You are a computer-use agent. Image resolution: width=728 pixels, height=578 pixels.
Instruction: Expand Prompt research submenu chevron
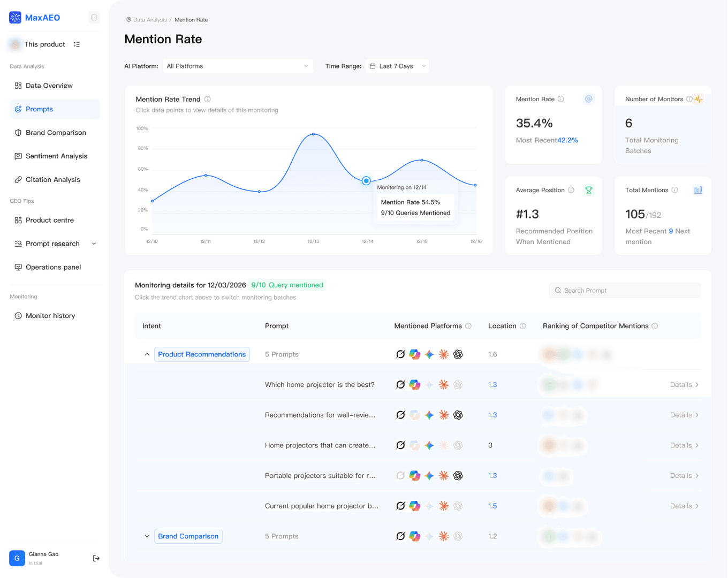94,244
